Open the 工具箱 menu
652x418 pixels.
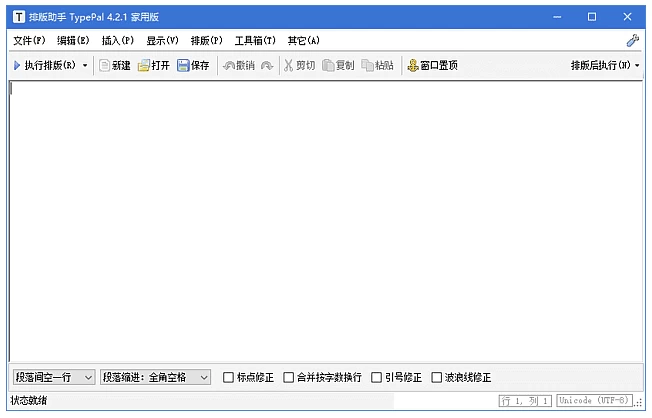click(255, 41)
